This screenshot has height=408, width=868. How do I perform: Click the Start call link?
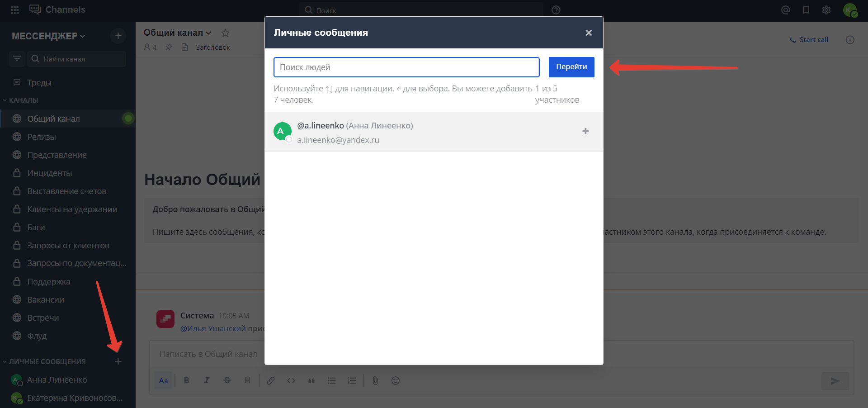click(809, 40)
